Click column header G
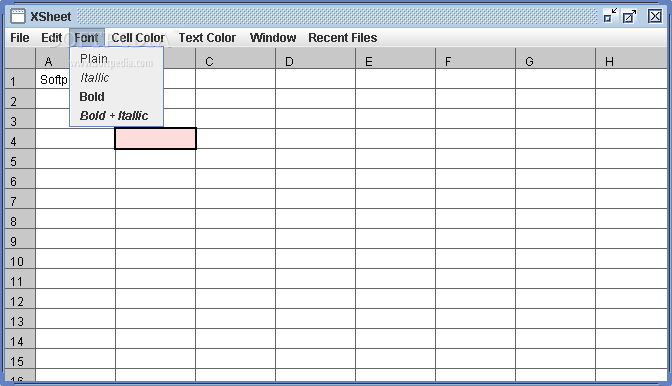 coord(555,58)
